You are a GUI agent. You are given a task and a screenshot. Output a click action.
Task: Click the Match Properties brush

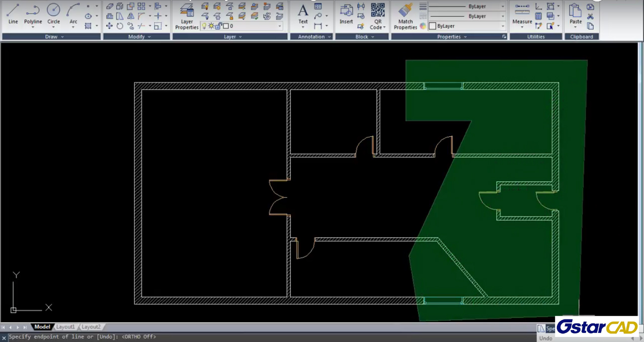406,17
